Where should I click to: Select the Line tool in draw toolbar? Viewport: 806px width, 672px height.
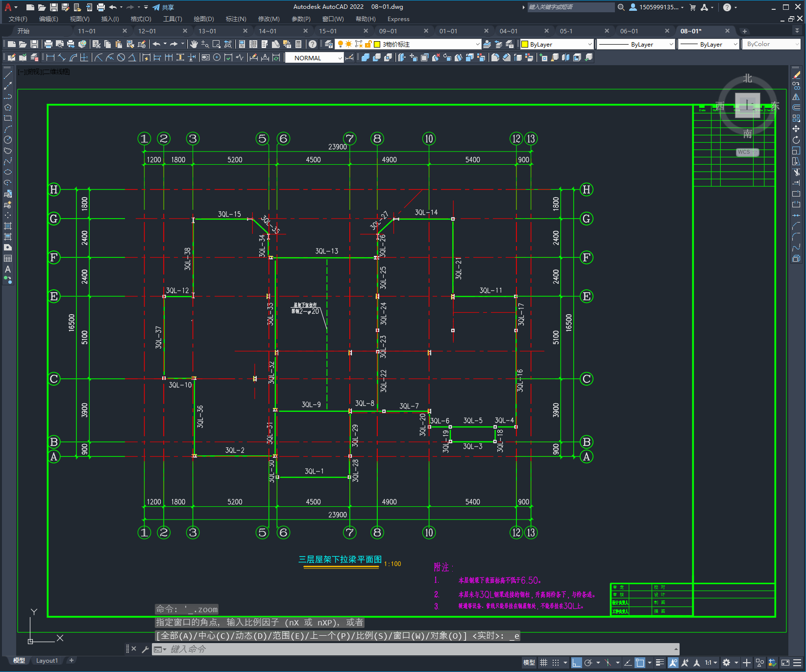tap(8, 75)
